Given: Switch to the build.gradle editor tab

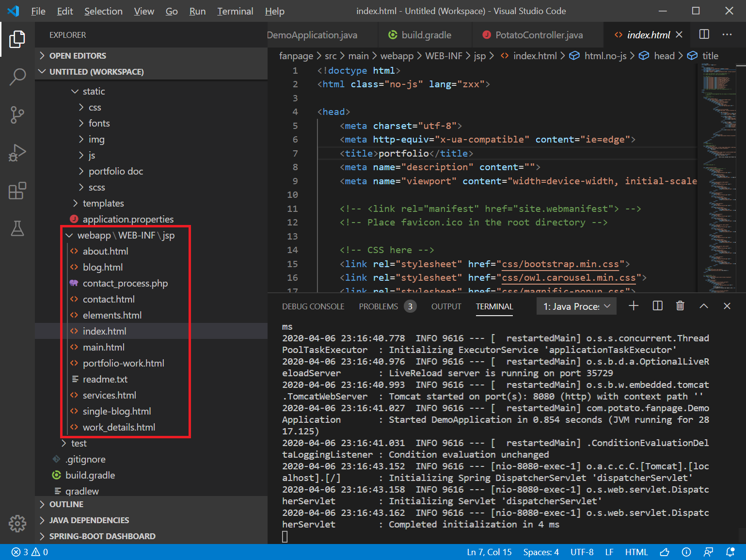Looking at the screenshot, I should pos(425,35).
